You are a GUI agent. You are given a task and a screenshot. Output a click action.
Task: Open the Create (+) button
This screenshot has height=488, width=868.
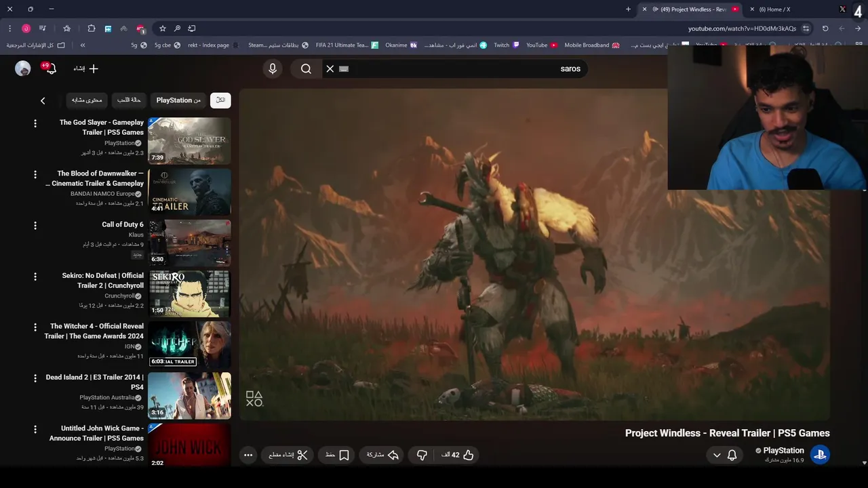point(86,68)
